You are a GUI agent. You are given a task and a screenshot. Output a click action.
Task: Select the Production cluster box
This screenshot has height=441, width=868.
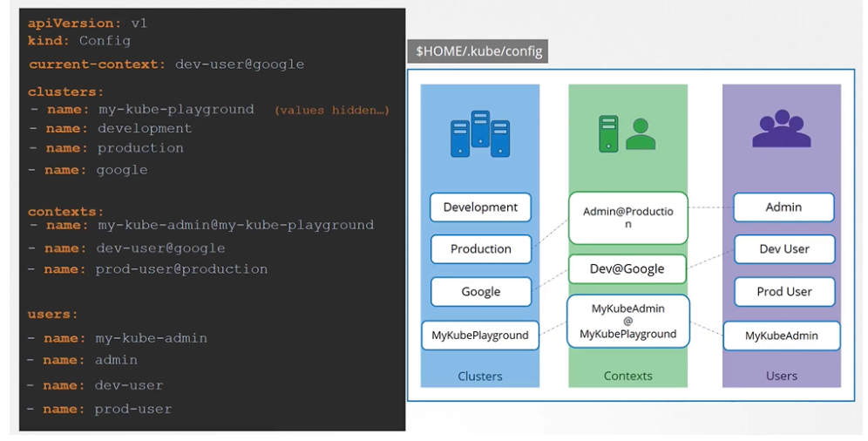point(480,249)
